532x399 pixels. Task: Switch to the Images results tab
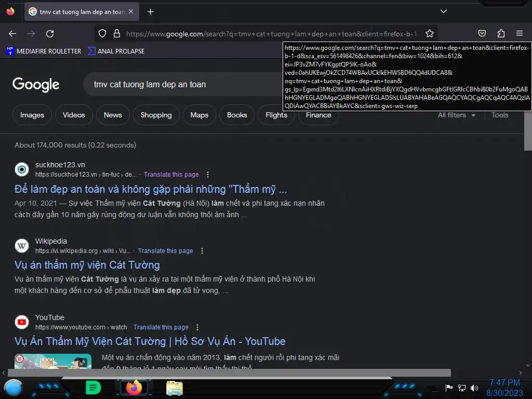32,115
